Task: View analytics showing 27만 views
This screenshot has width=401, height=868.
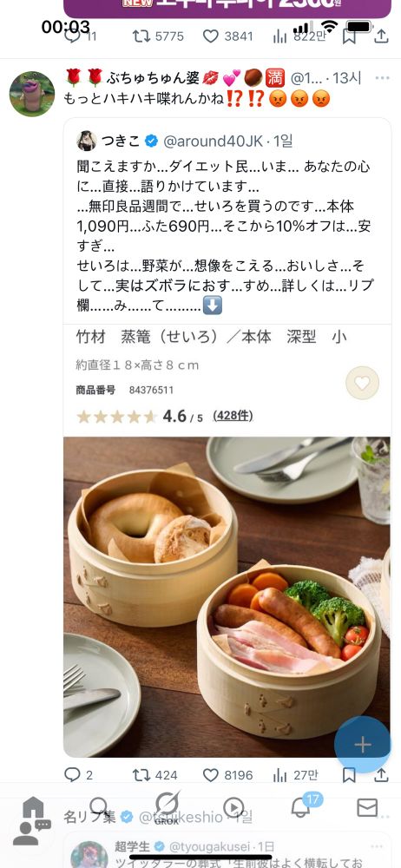Action: pyautogui.click(x=296, y=775)
